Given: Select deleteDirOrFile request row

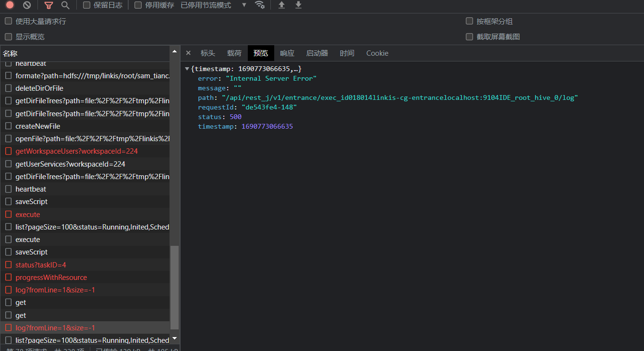Looking at the screenshot, I should pos(85,88).
